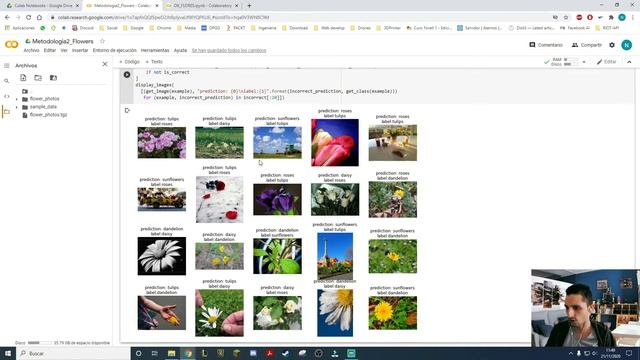Reload the page in the browser

[28, 17]
